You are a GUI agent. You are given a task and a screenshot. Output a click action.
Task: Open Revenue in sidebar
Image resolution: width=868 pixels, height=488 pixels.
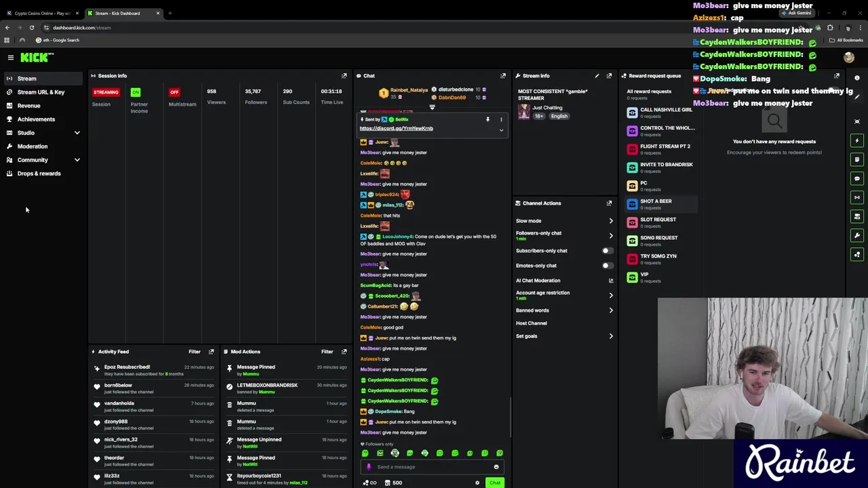click(x=43, y=106)
